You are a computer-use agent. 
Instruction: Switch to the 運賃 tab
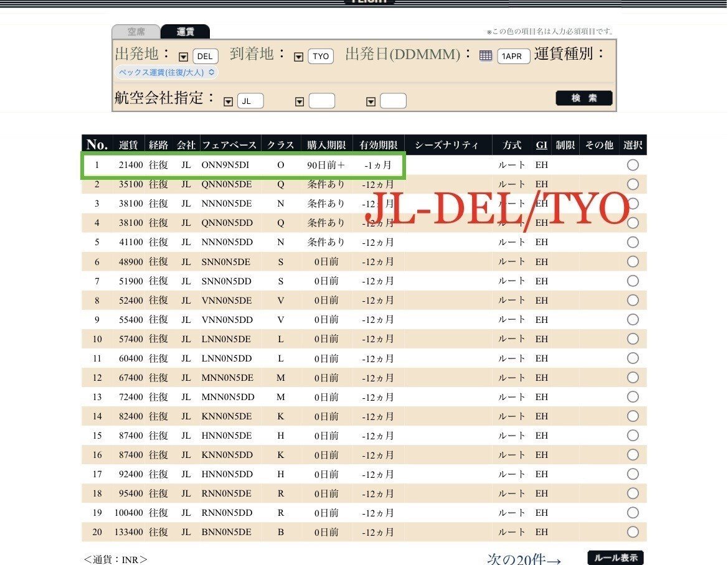pyautogui.click(x=185, y=32)
